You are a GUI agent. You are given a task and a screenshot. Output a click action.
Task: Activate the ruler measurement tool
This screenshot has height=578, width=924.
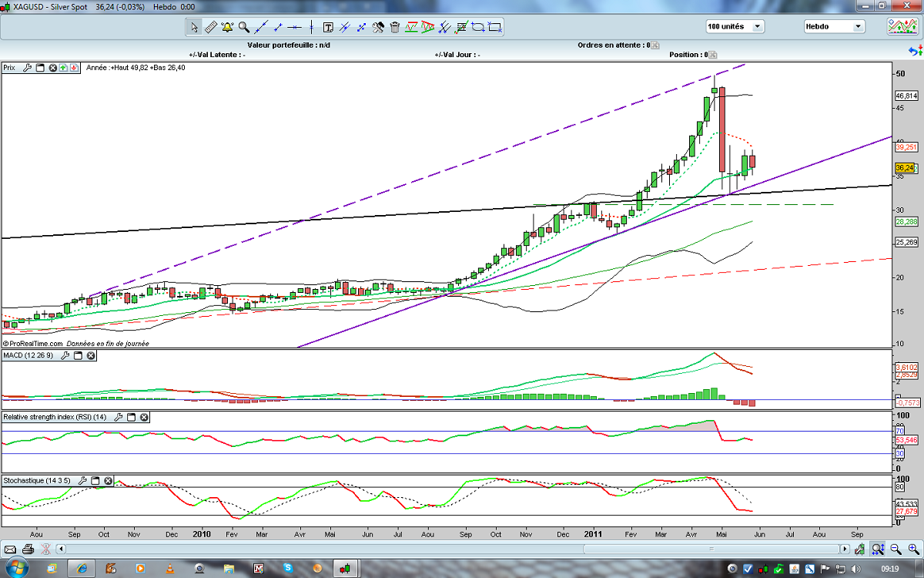[210, 28]
